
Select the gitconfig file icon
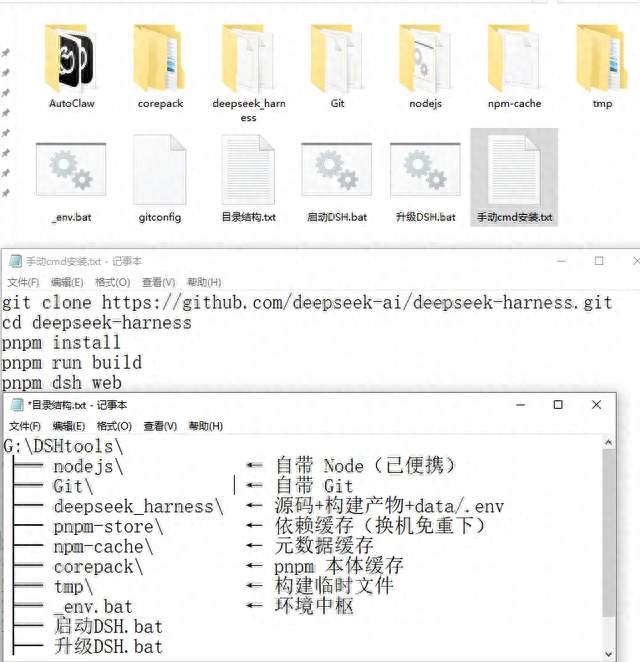160,170
